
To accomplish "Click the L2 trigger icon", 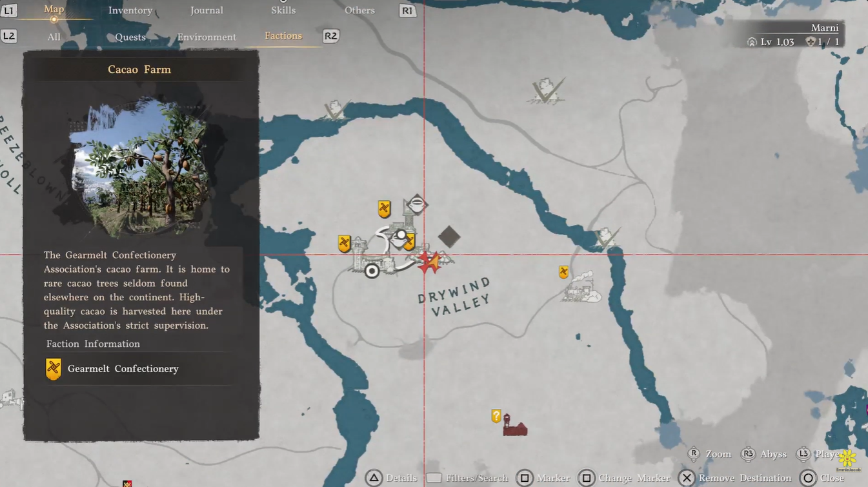I will coord(9,36).
